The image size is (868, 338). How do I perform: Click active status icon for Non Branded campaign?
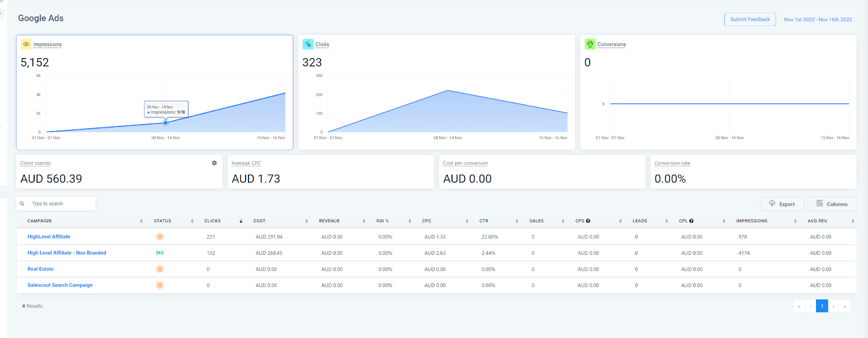click(x=159, y=253)
